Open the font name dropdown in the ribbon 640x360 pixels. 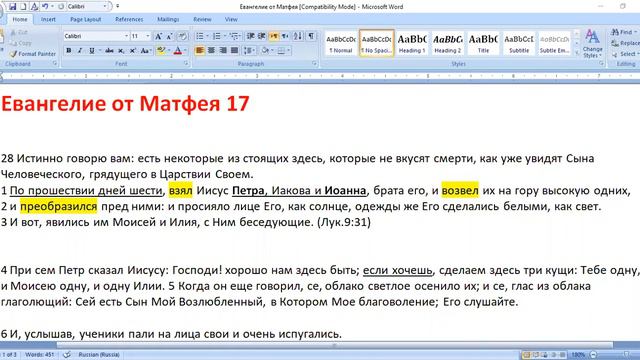click(x=126, y=36)
